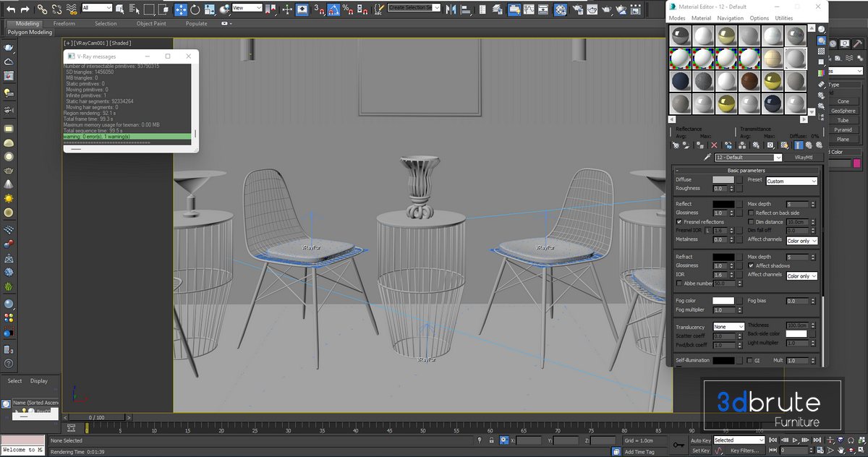Click the VRayMtl material type button

[804, 158]
